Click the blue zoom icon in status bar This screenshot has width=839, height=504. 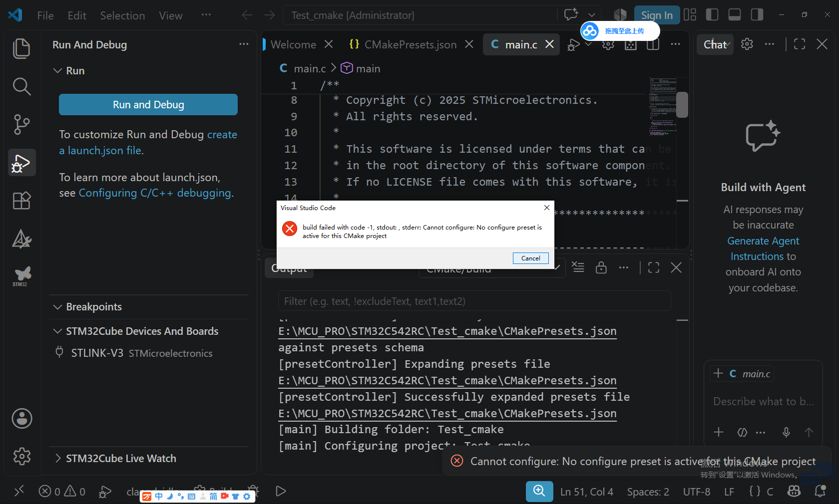pyautogui.click(x=539, y=492)
